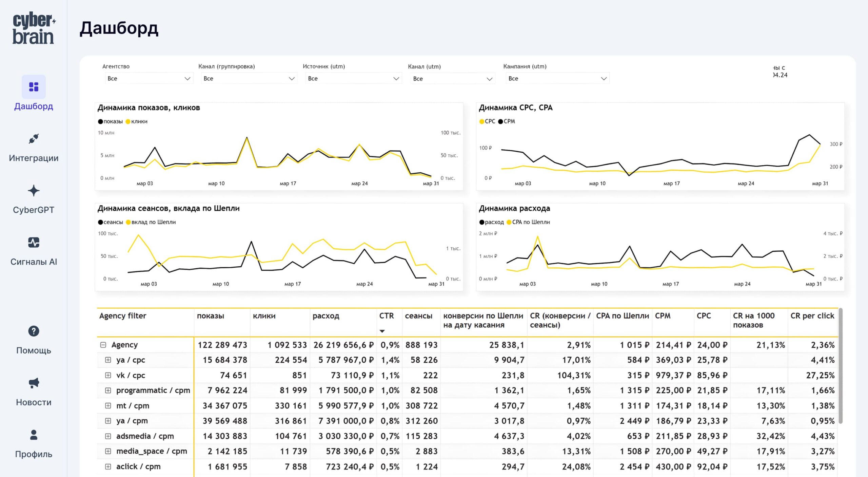
Task: Open the Профиль person icon
Action: pos(34,435)
